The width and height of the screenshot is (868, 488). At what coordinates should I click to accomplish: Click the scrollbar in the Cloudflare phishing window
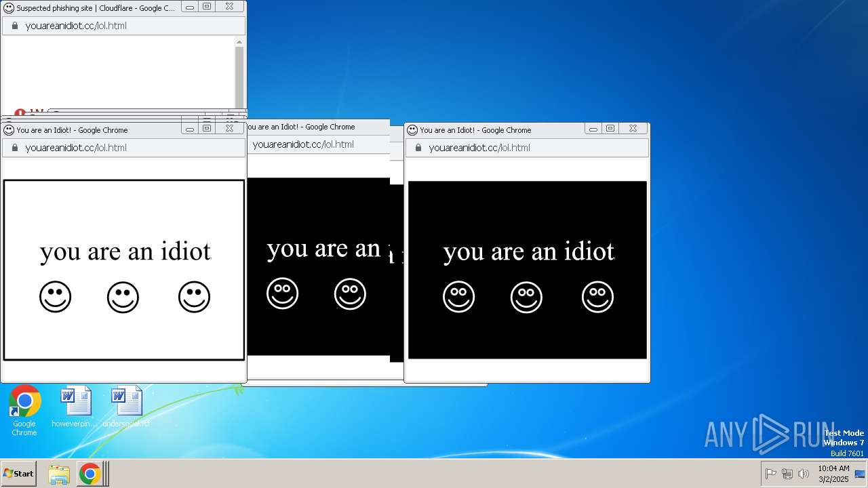(239, 77)
